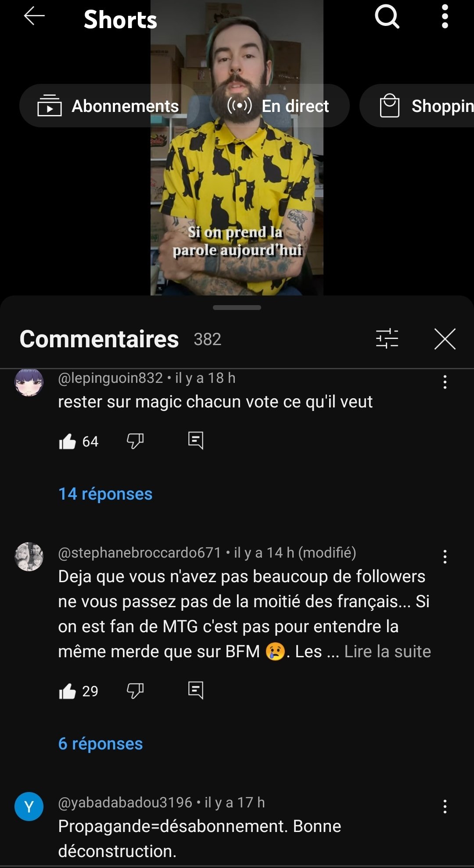Screen dimensions: 474x868
Task: Open more options for @lepinguoin832's comment
Action: click(445, 382)
